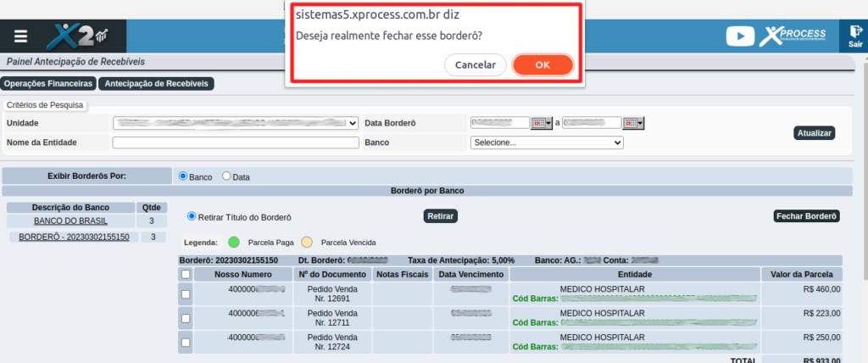Image resolution: width=868 pixels, height=363 pixels.
Task: Open the Operações Financeiras menu
Action: tap(48, 84)
